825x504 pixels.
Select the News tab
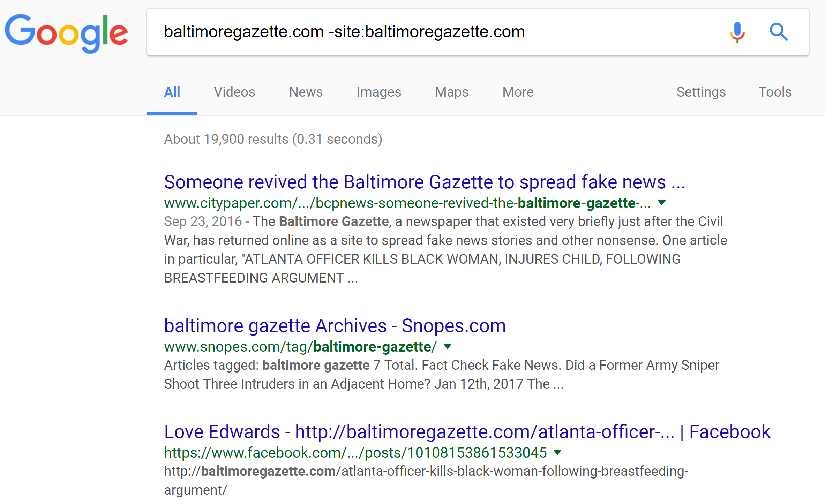(x=305, y=91)
